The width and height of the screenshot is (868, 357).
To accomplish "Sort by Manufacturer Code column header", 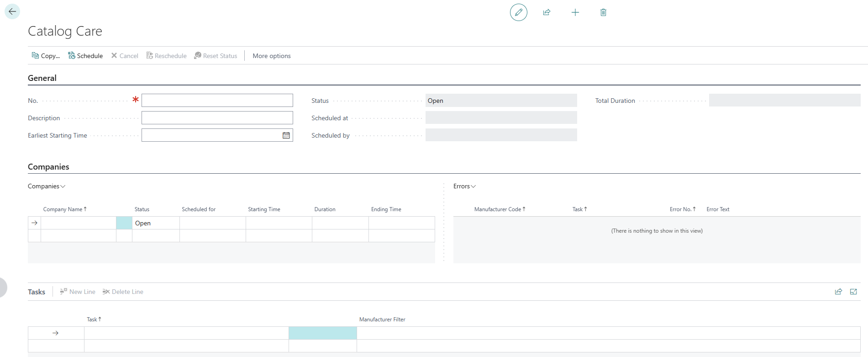I will (x=500, y=209).
